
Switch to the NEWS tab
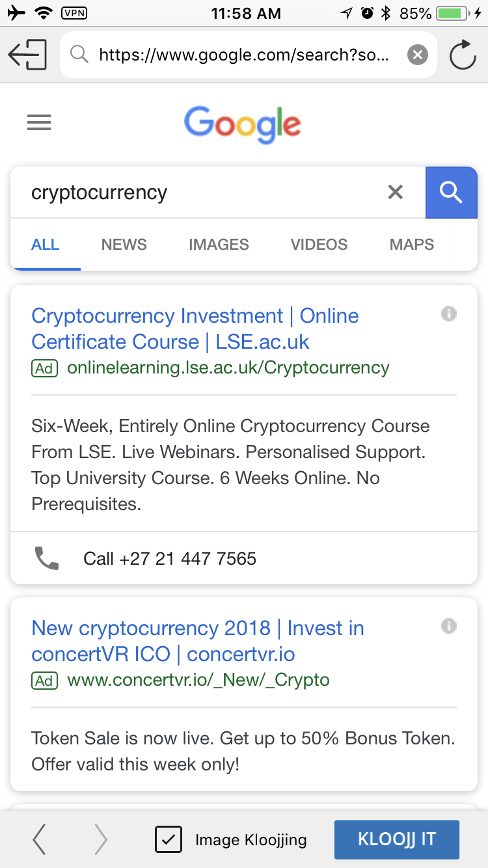pos(124,245)
